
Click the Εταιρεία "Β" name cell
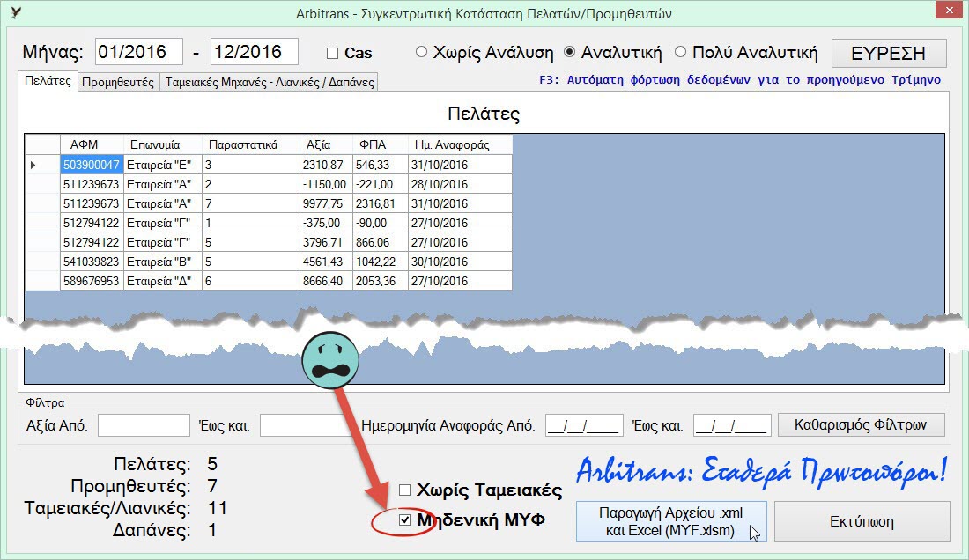click(x=163, y=262)
